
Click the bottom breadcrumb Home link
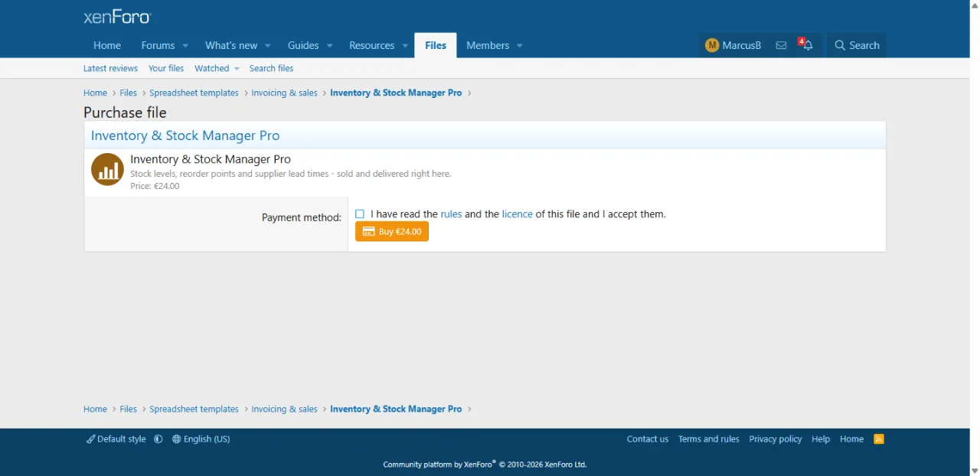coord(95,409)
